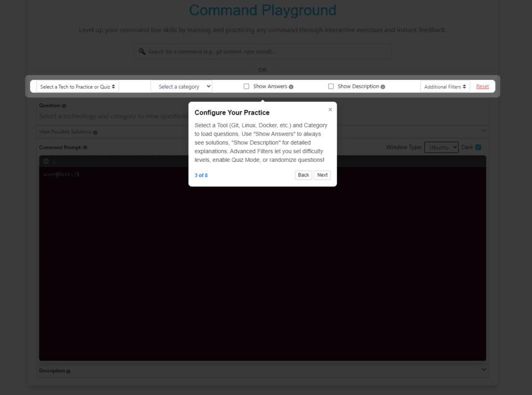Click the Reset link

[482, 87]
